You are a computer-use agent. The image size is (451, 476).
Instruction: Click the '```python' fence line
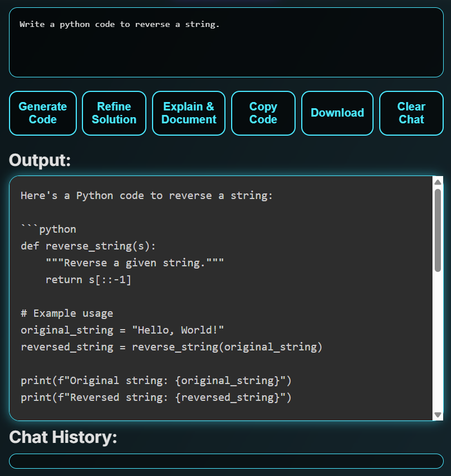pos(48,229)
